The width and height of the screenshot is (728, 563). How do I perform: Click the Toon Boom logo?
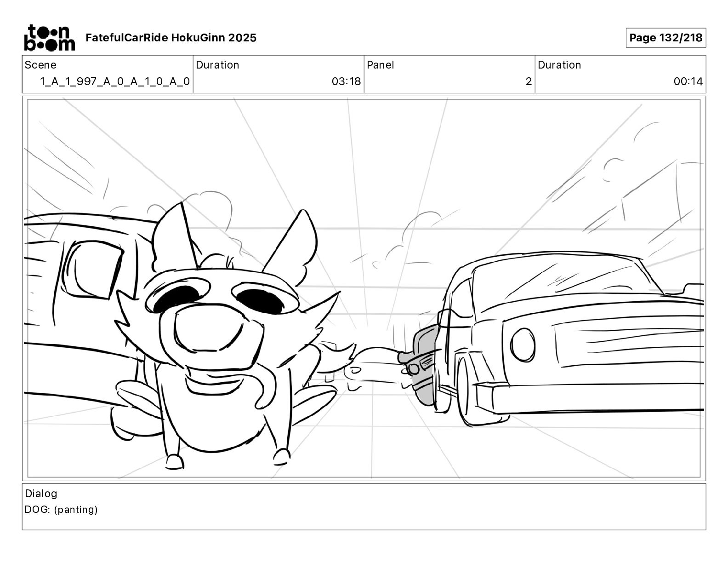click(49, 37)
